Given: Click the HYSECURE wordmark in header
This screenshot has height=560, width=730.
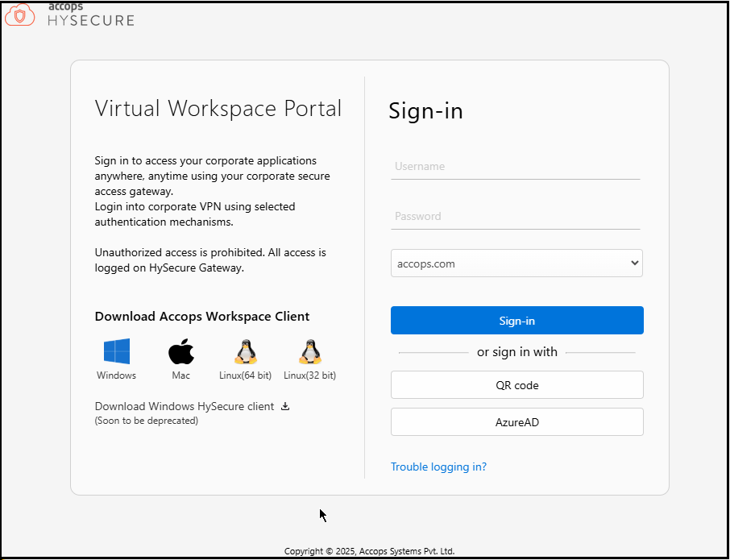Looking at the screenshot, I should (x=90, y=19).
